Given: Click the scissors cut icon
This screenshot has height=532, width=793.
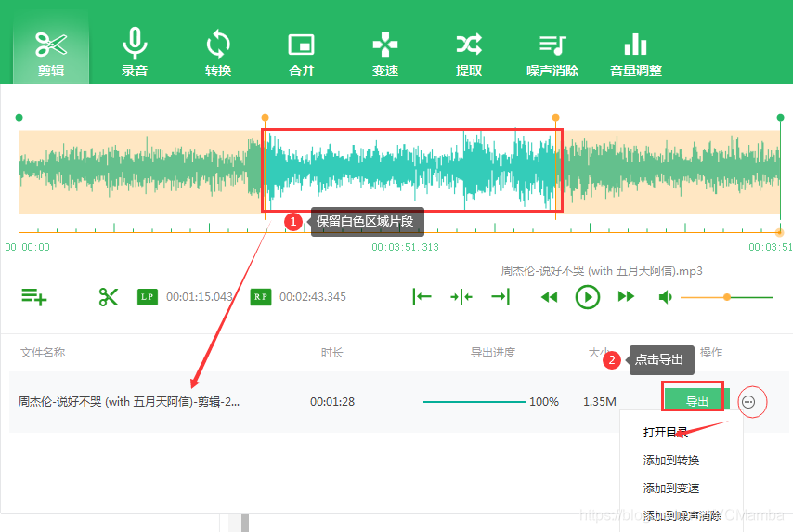Looking at the screenshot, I should 109,297.
